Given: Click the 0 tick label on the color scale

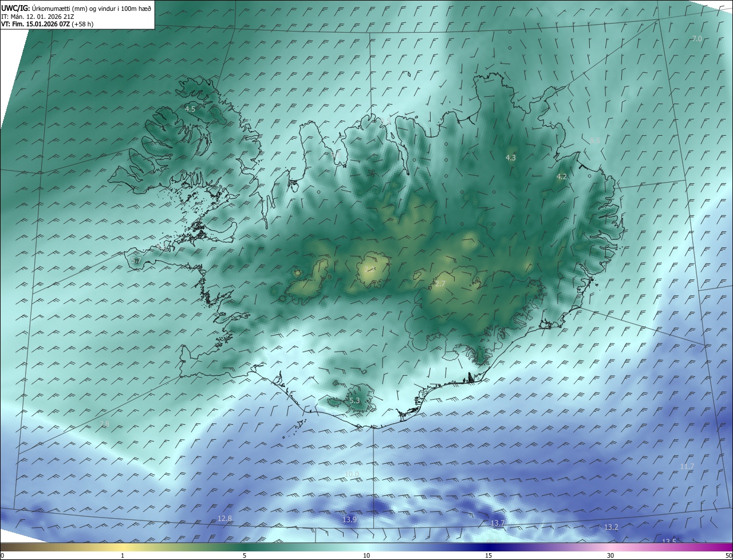Looking at the screenshot, I should point(2,555).
